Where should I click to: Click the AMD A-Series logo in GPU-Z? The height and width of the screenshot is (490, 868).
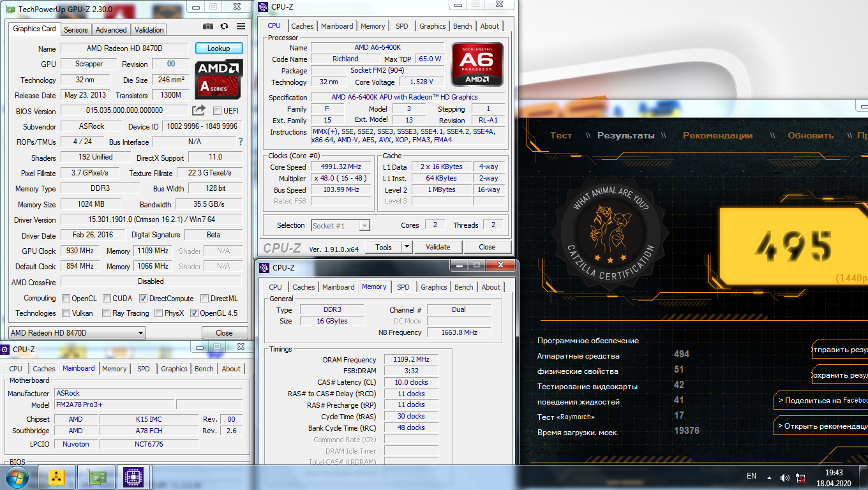coord(219,78)
